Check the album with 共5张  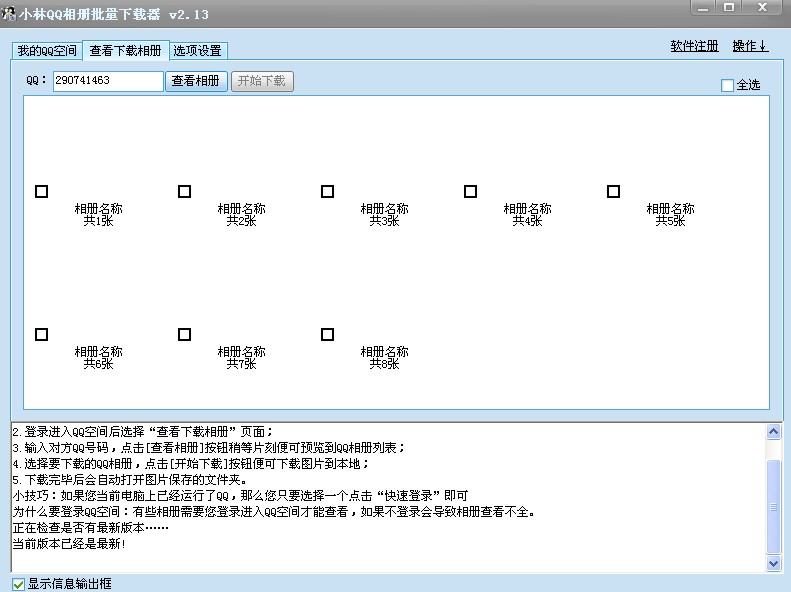pyautogui.click(x=613, y=192)
